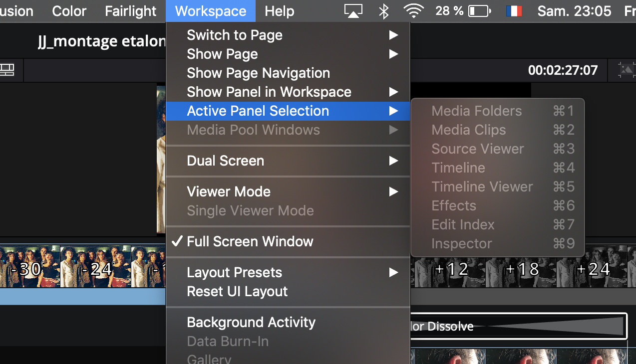Open the Bluetooth status icon
This screenshot has height=364, width=636.
click(383, 11)
